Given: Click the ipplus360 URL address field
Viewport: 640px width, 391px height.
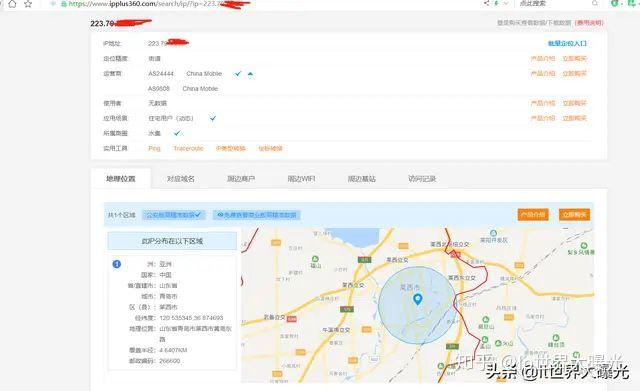Looking at the screenshot, I should (x=269, y=4).
